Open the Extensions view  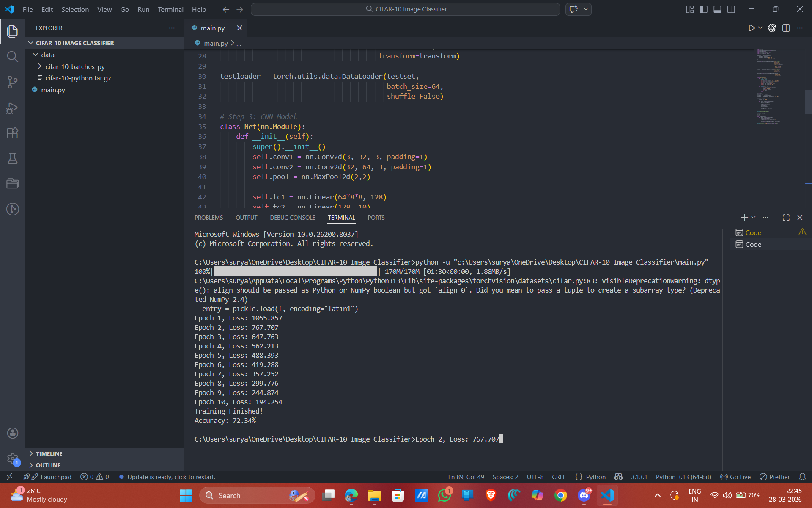coord(13,133)
